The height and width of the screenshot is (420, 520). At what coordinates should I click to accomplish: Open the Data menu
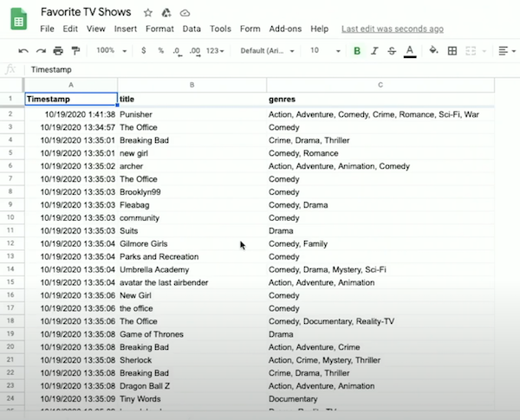click(x=192, y=29)
